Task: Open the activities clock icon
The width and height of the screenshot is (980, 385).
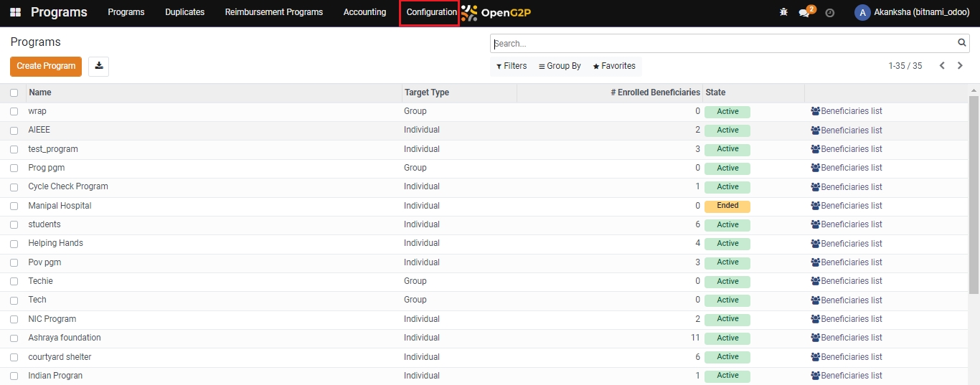Action: (830, 13)
